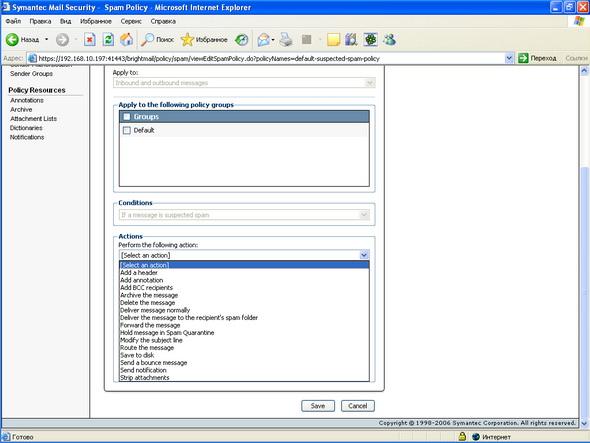The height and width of the screenshot is (443, 590).
Task: Click the Refresh page icon
Action: (x=108, y=40)
